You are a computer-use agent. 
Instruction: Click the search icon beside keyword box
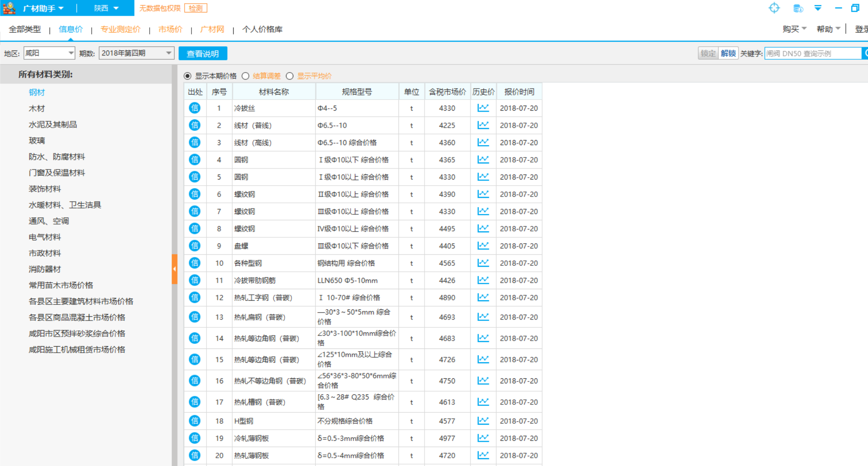point(865,53)
